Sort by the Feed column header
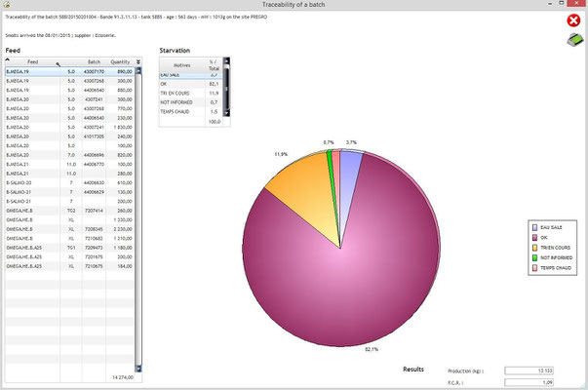The image size is (588, 390). tap(32, 61)
